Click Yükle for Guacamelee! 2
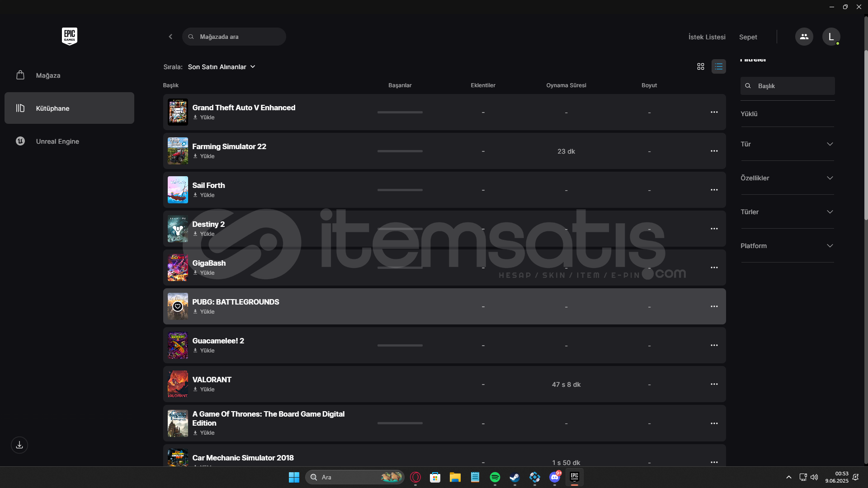The width and height of the screenshot is (868, 488). click(x=204, y=351)
